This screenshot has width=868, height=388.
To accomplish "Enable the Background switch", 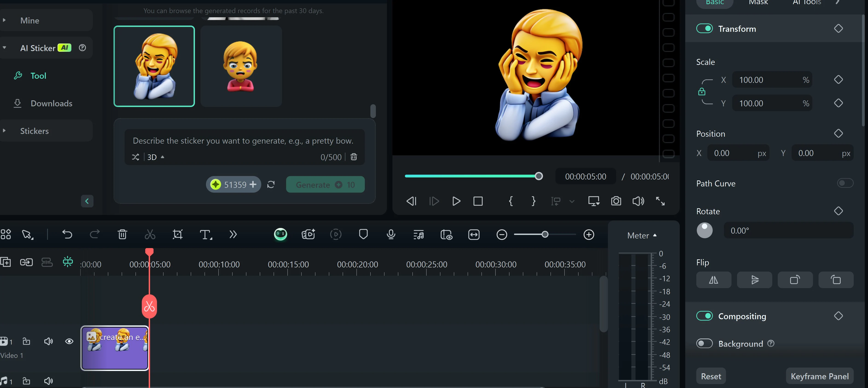I will click(704, 343).
